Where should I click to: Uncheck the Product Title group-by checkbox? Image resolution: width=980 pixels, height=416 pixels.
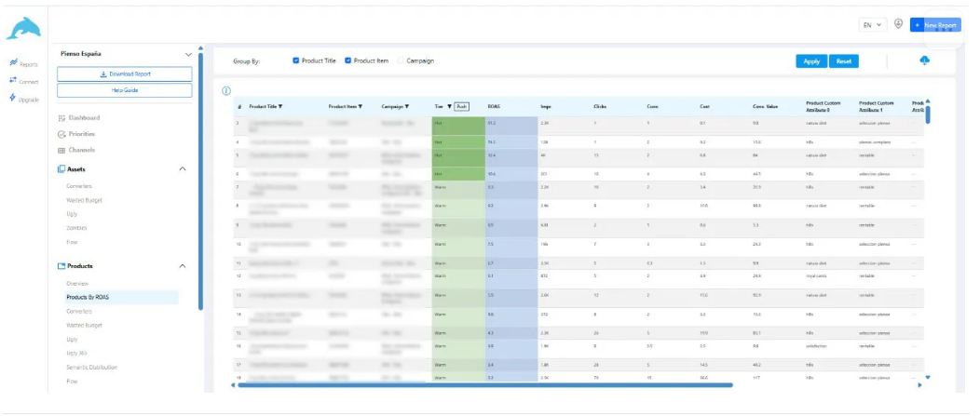tap(295, 61)
